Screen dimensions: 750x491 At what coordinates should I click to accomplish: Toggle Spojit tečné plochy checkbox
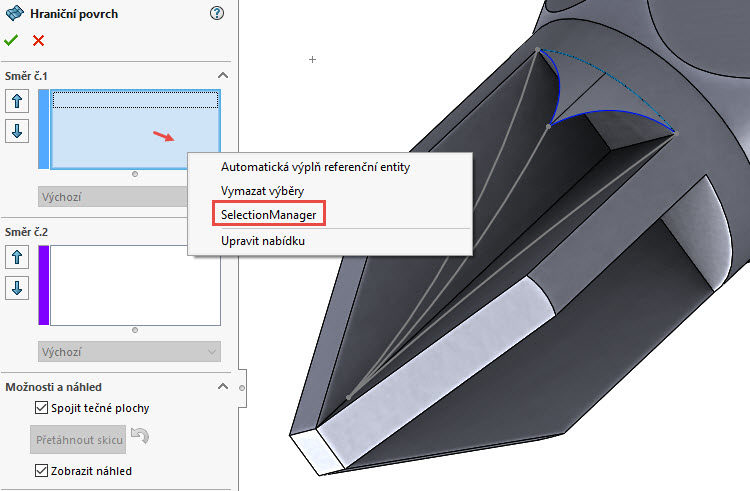click(42, 408)
